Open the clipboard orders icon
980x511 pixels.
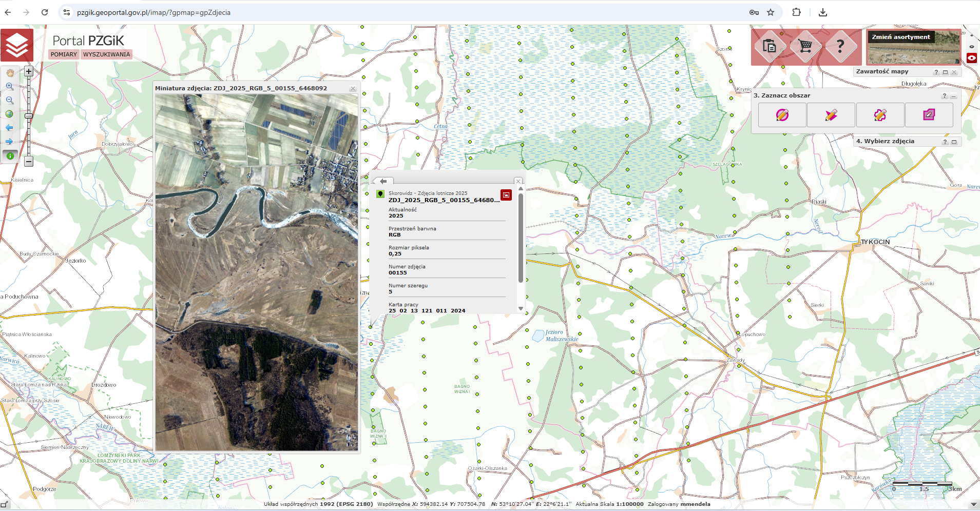tap(769, 46)
